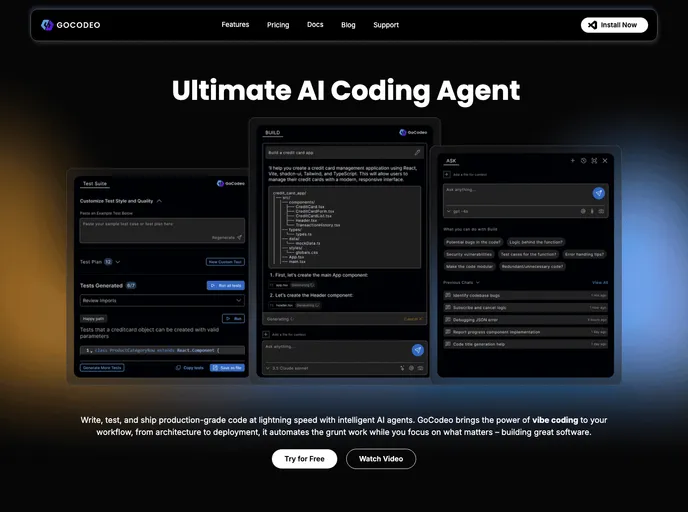Click 'Potential bugs in the code?' suggestion
This screenshot has width=688, height=512.
pyautogui.click(x=473, y=242)
